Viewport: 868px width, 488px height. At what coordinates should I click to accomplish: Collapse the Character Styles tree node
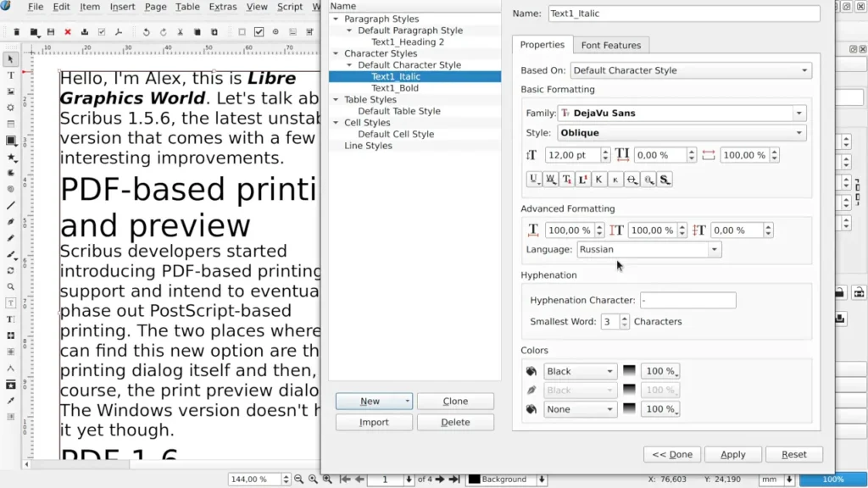[336, 53]
